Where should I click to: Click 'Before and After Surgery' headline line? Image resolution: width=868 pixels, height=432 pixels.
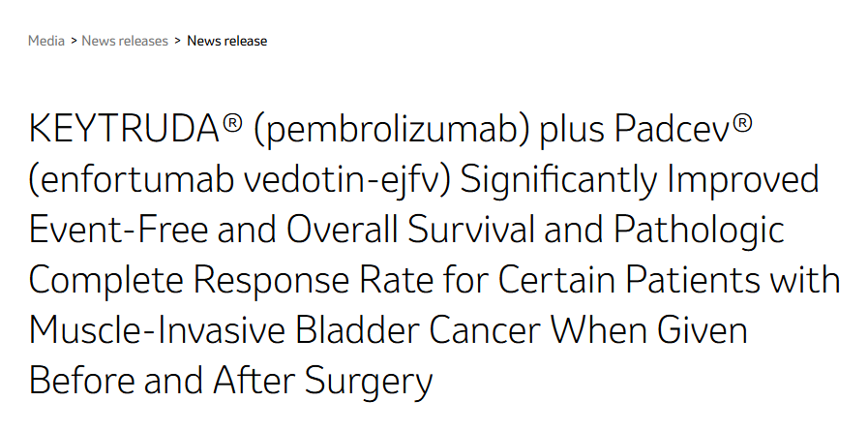point(230,381)
